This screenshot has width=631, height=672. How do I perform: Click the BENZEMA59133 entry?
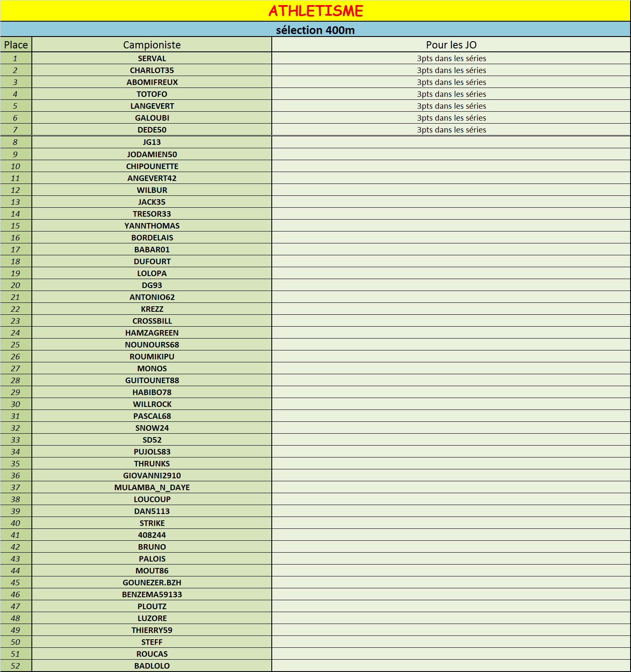click(x=152, y=595)
